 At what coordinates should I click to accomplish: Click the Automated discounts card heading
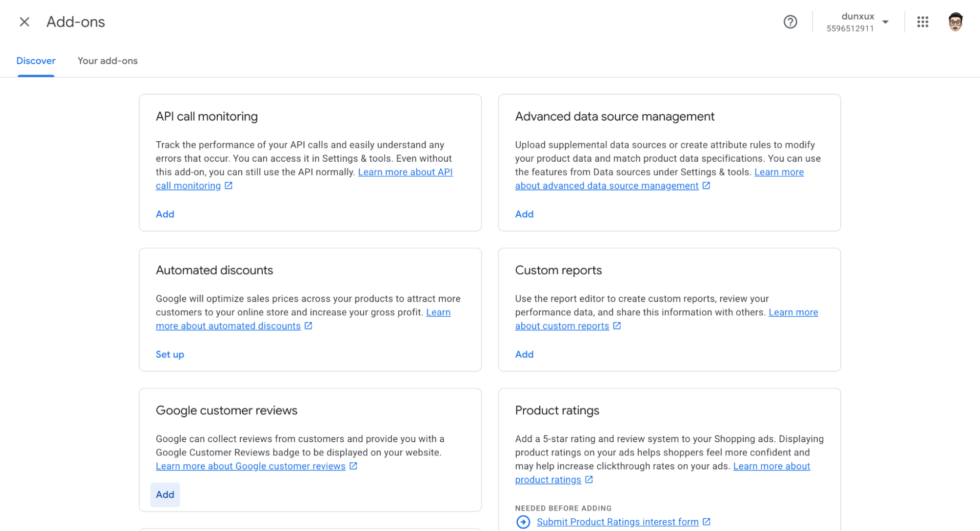click(x=214, y=271)
